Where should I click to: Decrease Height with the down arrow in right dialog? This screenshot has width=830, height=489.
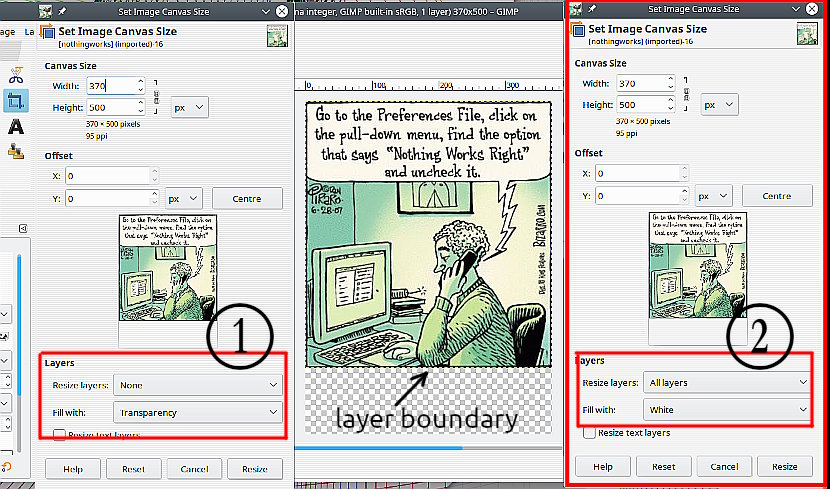pyautogui.click(x=671, y=109)
